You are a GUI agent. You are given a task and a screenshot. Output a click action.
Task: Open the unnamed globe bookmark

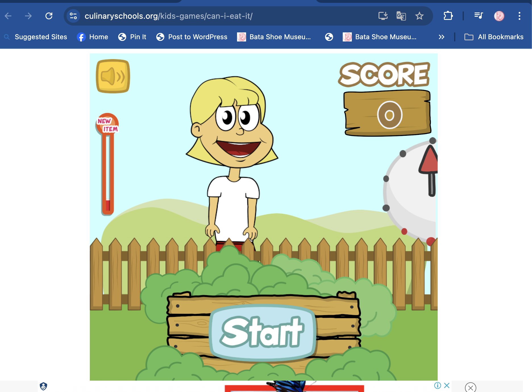(329, 37)
